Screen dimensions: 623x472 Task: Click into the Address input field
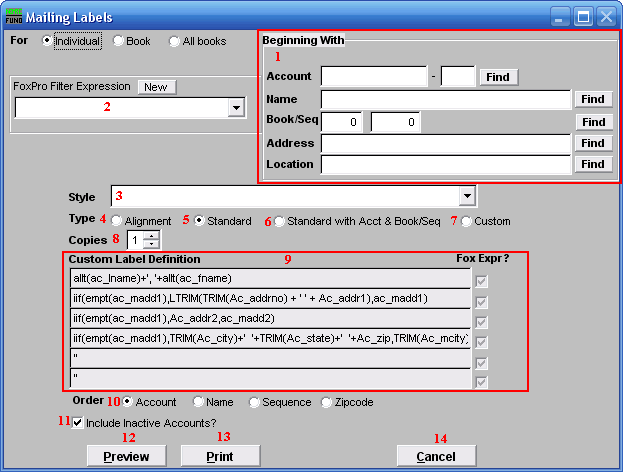click(445, 143)
